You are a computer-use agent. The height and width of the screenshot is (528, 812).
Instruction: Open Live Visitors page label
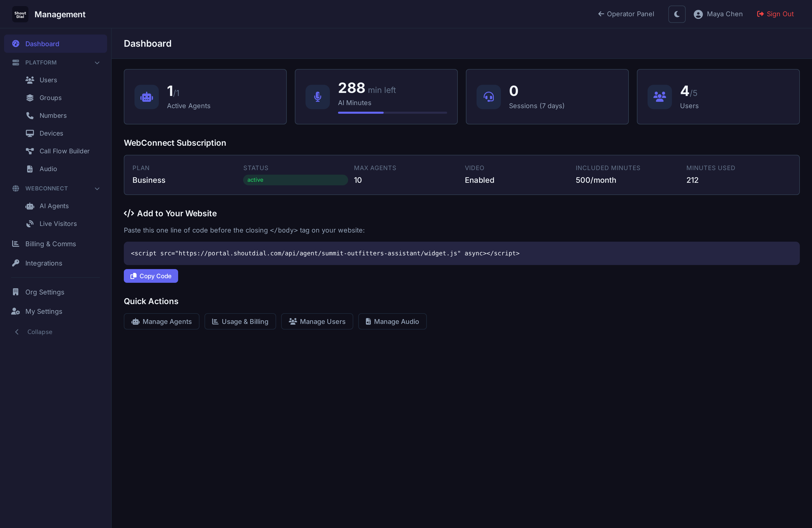(x=58, y=224)
